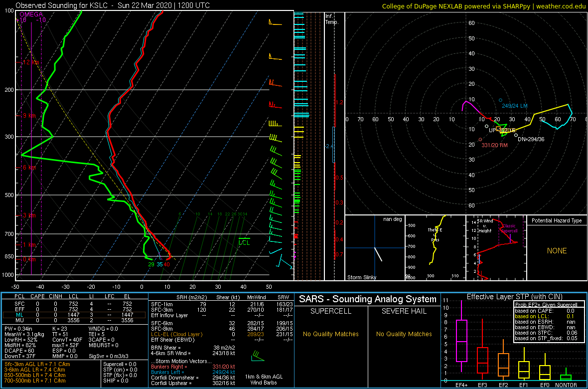Click the DN=294/36 hodograph label

[531, 139]
